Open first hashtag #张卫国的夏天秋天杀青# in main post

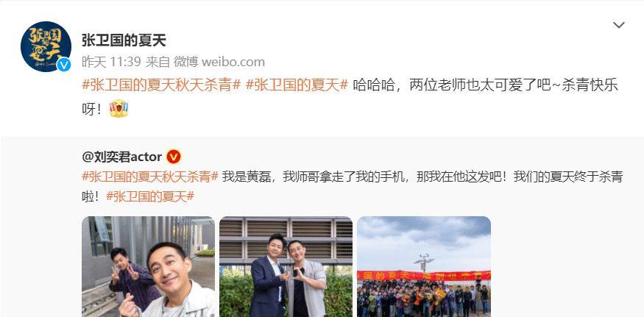coord(161,85)
